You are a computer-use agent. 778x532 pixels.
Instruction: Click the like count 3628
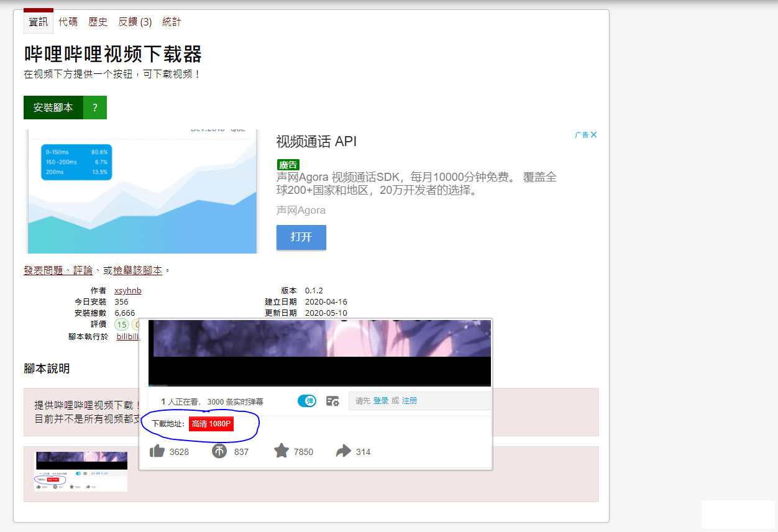tap(179, 452)
